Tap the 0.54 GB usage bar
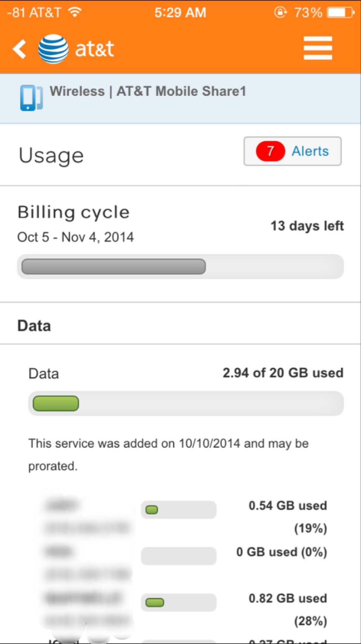Image resolution: width=361 pixels, height=644 pixels. point(179,510)
